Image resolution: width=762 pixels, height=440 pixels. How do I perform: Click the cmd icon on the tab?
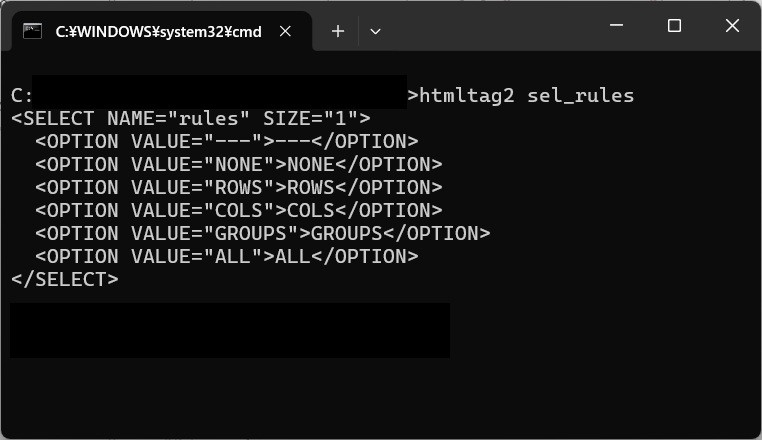(32, 31)
